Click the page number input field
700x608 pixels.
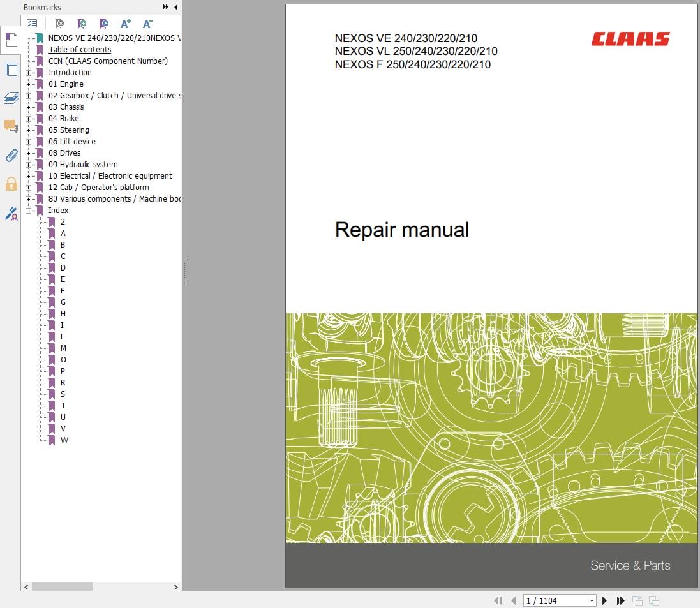click(556, 600)
